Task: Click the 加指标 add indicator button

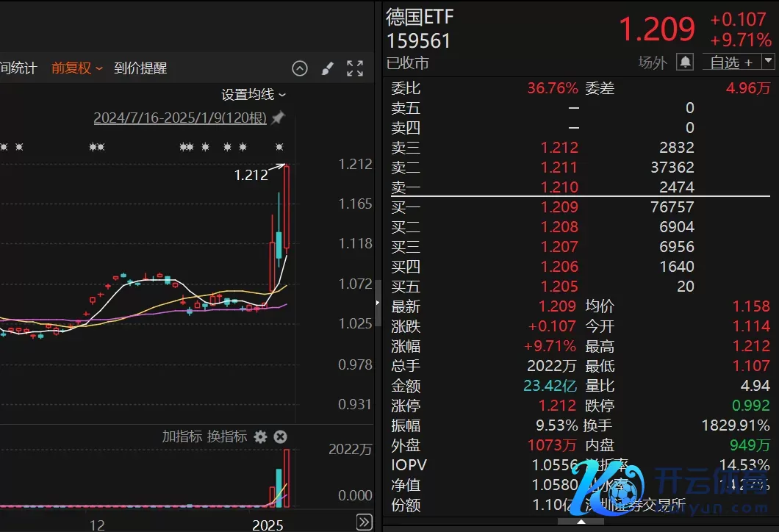Action: [182, 436]
